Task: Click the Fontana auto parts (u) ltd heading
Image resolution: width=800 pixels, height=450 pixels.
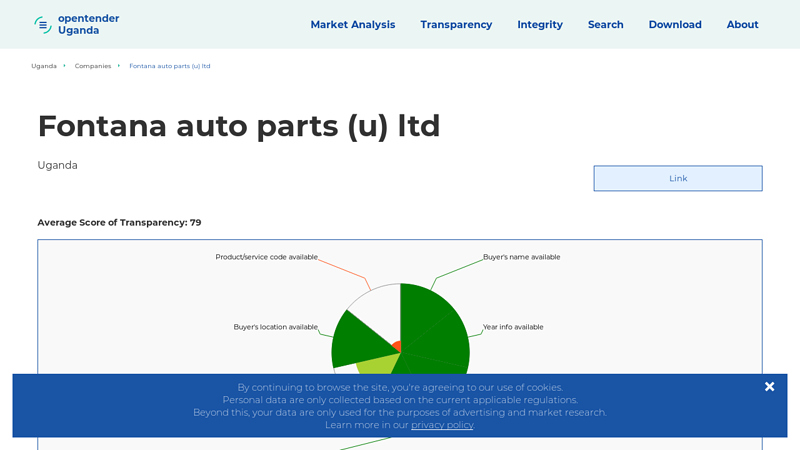Action: click(239, 126)
